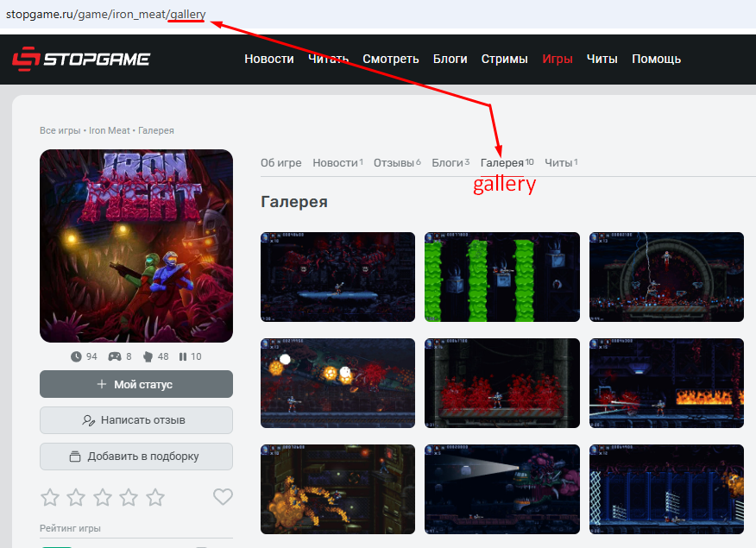Switch to the Об игре tab

tap(281, 163)
